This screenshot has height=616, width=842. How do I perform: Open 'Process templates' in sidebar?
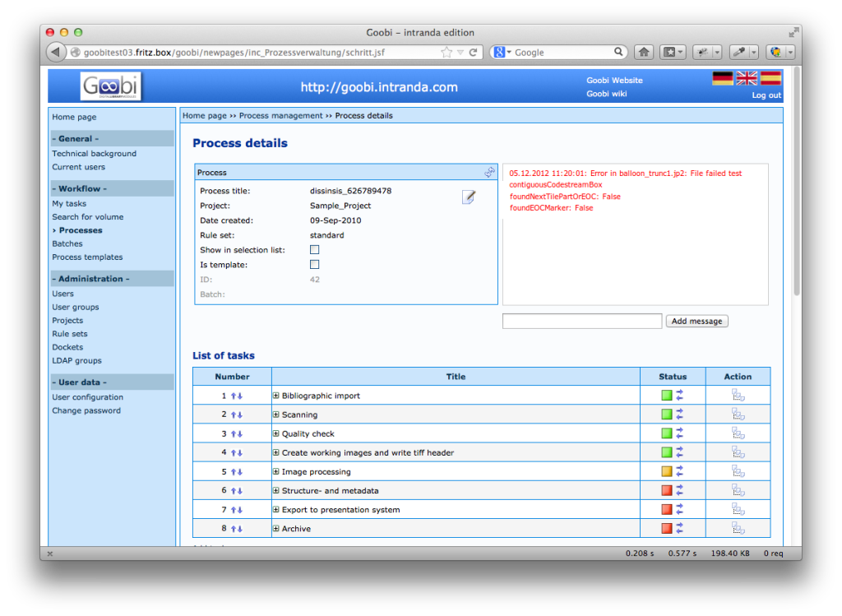click(x=87, y=257)
